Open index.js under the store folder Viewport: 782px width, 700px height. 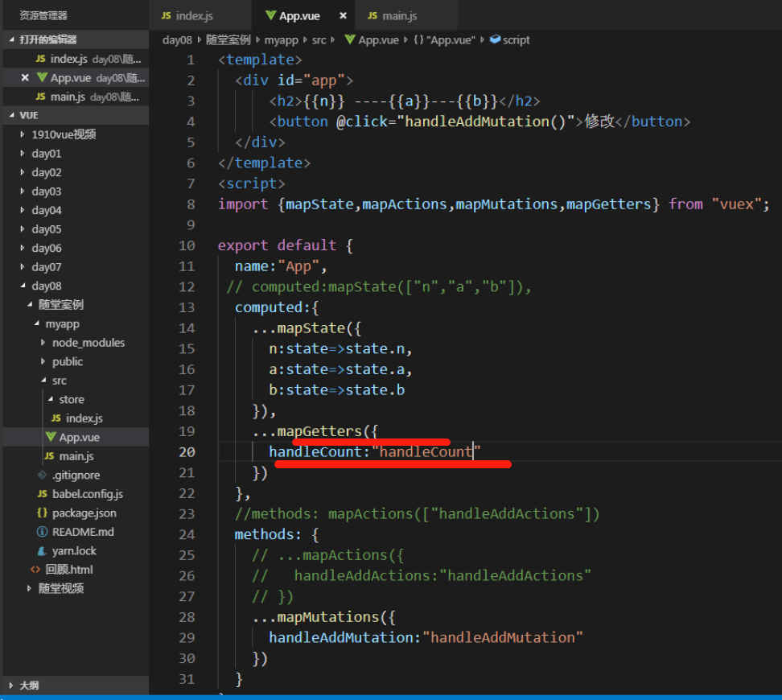[x=76, y=418]
